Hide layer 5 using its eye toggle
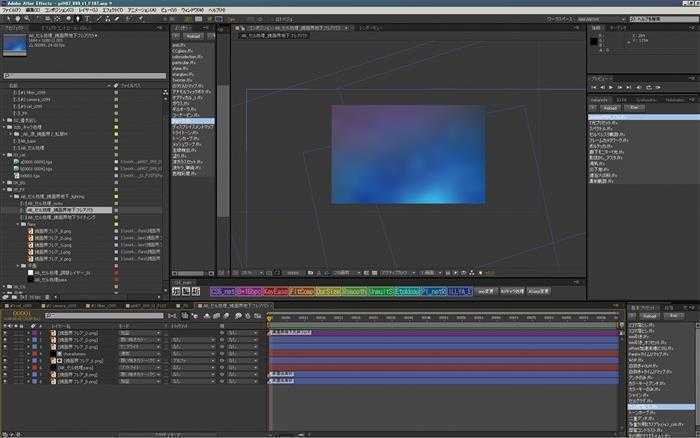 [x=5, y=361]
